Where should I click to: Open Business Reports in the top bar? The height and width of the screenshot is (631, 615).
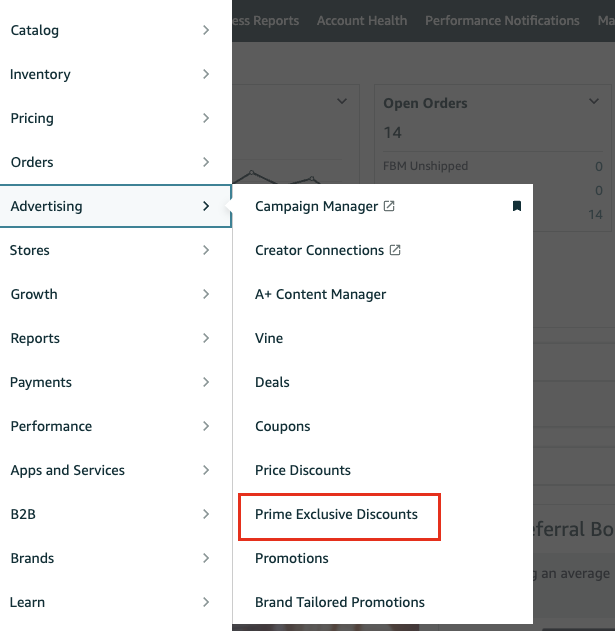click(x=266, y=21)
